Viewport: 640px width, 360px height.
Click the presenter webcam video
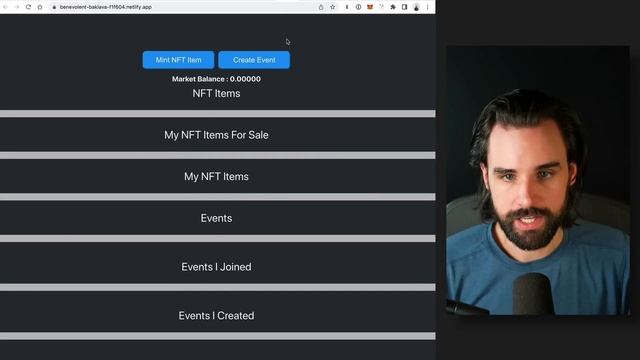click(x=538, y=180)
